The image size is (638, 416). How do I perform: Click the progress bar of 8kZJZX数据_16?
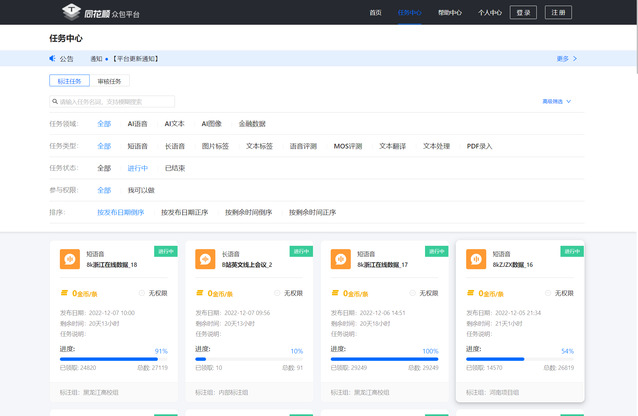520,358
